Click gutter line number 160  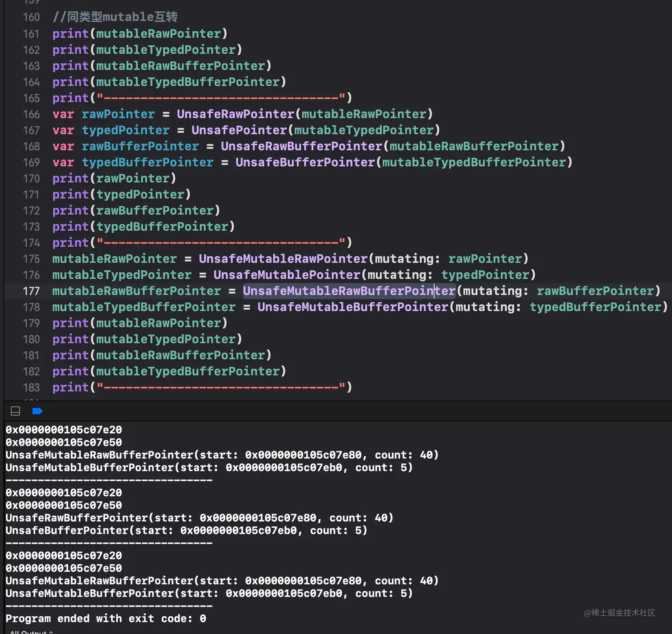coord(31,17)
